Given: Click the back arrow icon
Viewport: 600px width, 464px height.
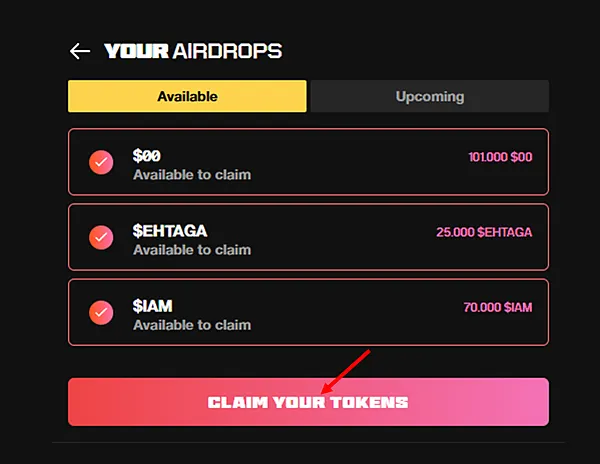Looking at the screenshot, I should coord(80,51).
